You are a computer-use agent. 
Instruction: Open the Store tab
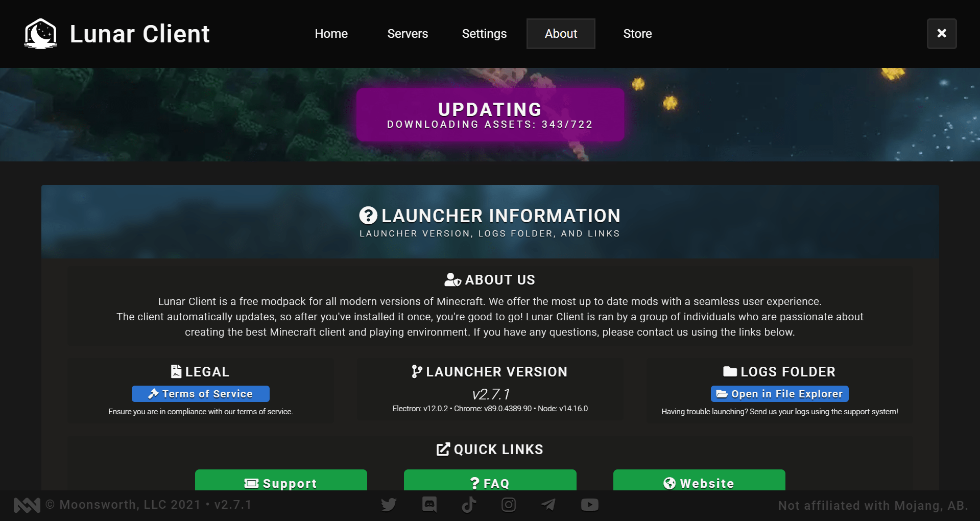pos(637,34)
